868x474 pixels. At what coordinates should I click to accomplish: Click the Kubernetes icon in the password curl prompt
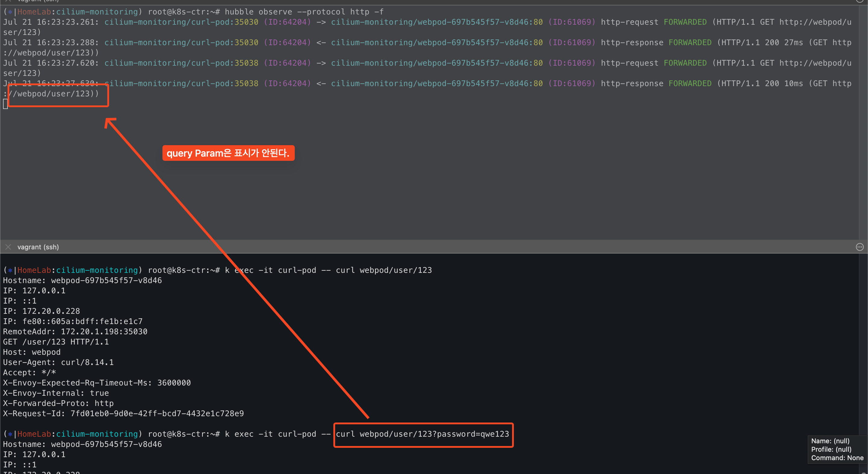coord(10,434)
